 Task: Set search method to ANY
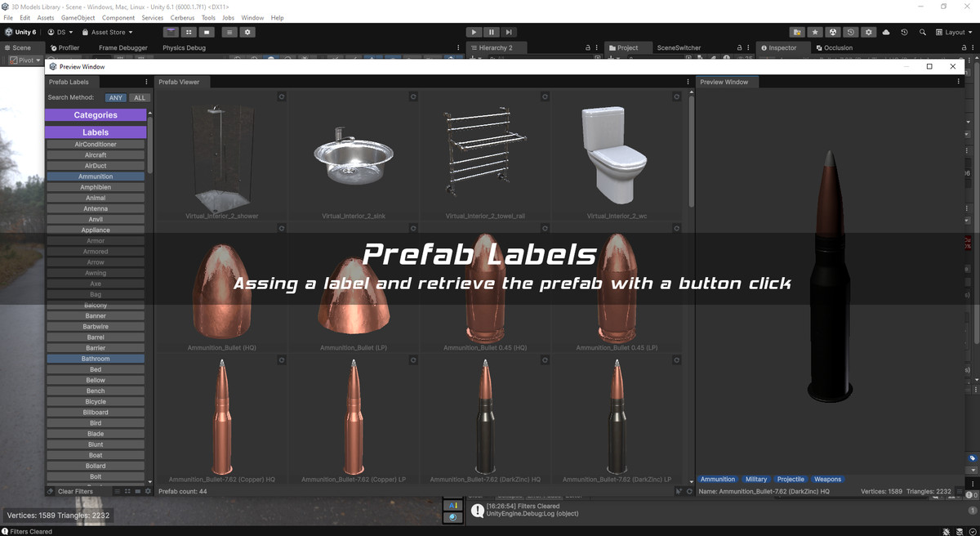(x=116, y=97)
